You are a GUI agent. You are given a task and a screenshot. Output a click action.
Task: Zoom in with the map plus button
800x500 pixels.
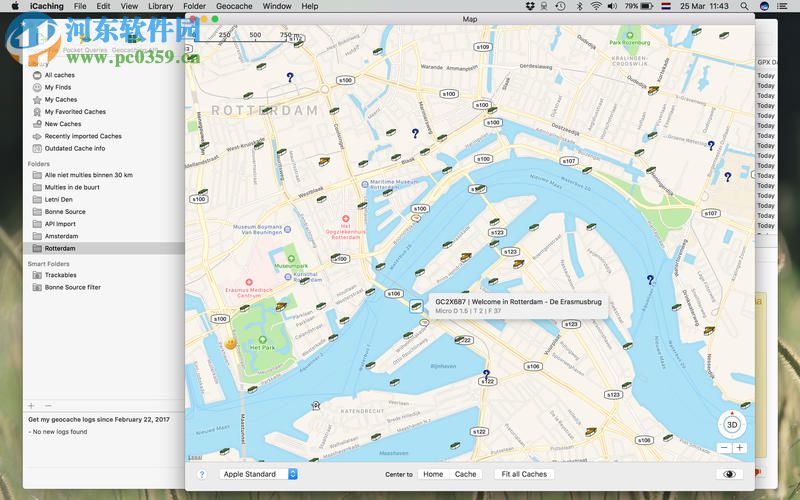(739, 447)
